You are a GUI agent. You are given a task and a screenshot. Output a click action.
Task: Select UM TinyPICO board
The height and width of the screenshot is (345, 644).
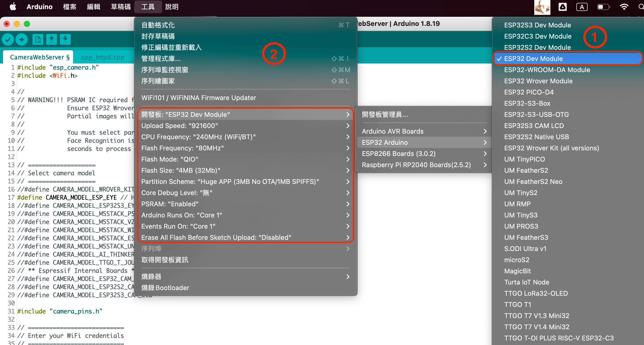[x=568, y=159]
